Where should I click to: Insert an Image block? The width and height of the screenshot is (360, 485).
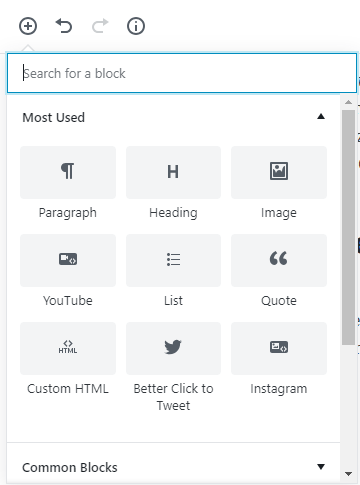[x=279, y=183]
